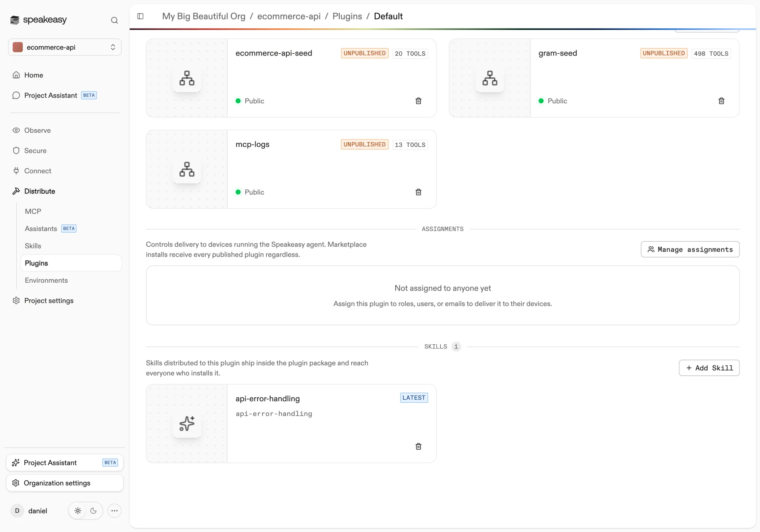Open Organization settings
This screenshot has height=532, width=760.
65,483
